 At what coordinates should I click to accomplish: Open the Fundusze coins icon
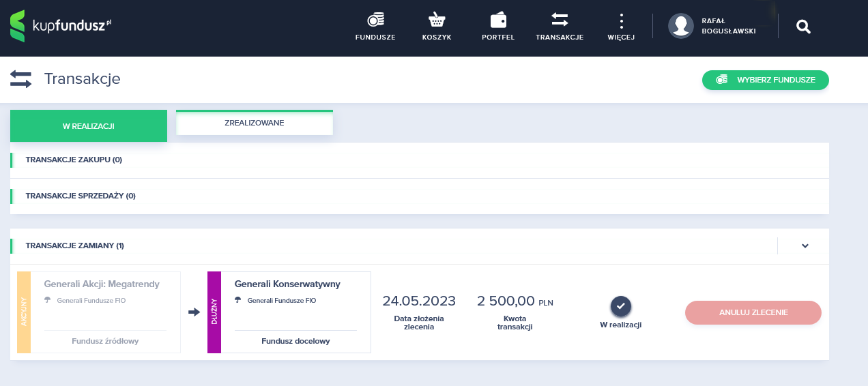375,20
